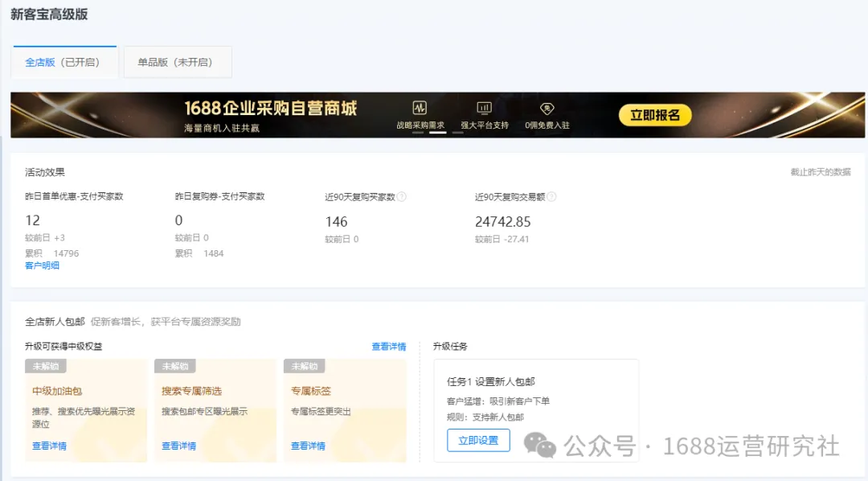Click the 较前日 -27.41 change value
868x481 pixels.
pyautogui.click(x=502, y=240)
